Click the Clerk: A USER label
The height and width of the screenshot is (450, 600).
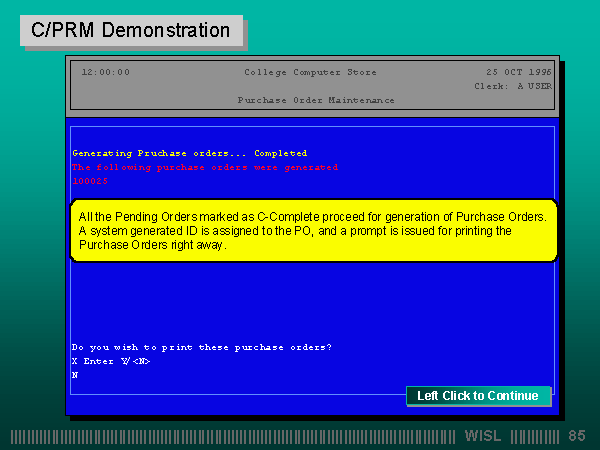click(x=512, y=86)
